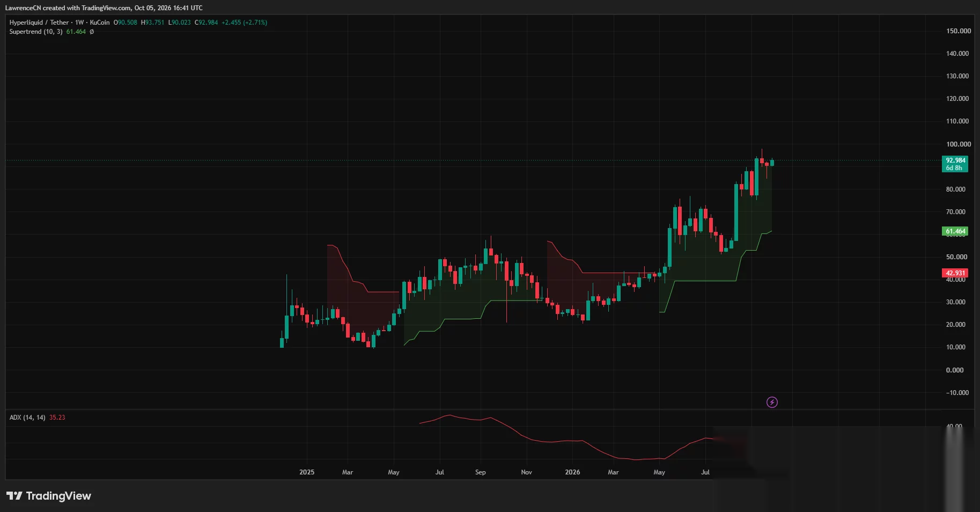Click the purple lightning bolt event icon

[772, 402]
